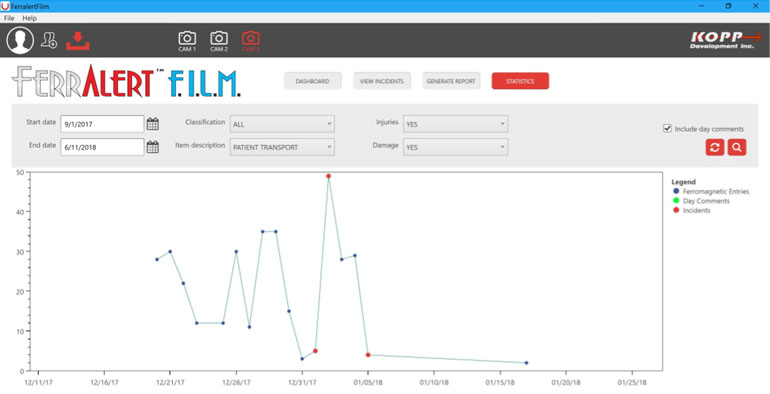Click the red incident point at value 5
The height and width of the screenshot is (394, 770).
315,351
